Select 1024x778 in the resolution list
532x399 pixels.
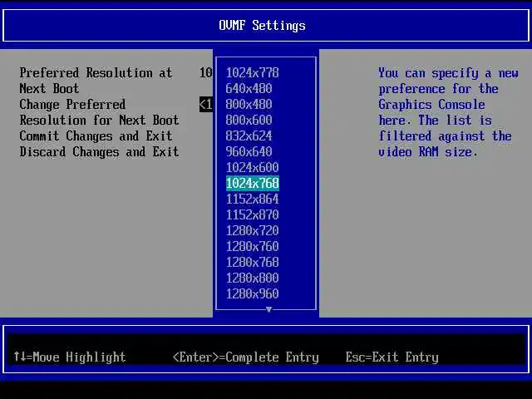pos(252,73)
